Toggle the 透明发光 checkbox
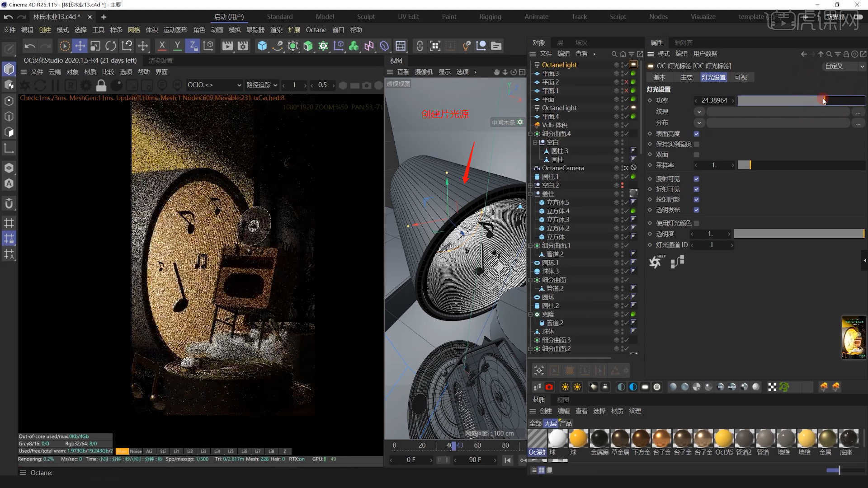868x488 pixels. (x=696, y=210)
